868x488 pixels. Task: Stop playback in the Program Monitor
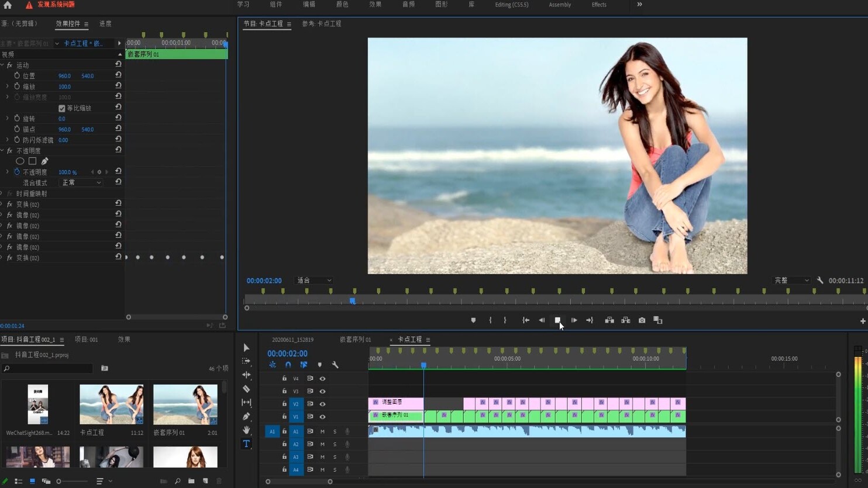tap(557, 320)
